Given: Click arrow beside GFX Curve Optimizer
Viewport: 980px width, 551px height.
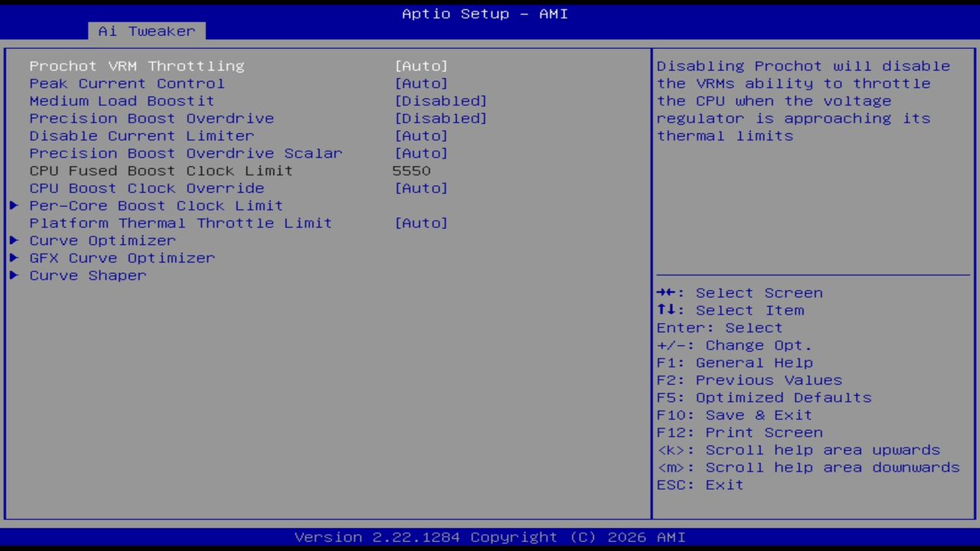Looking at the screenshot, I should click(14, 258).
